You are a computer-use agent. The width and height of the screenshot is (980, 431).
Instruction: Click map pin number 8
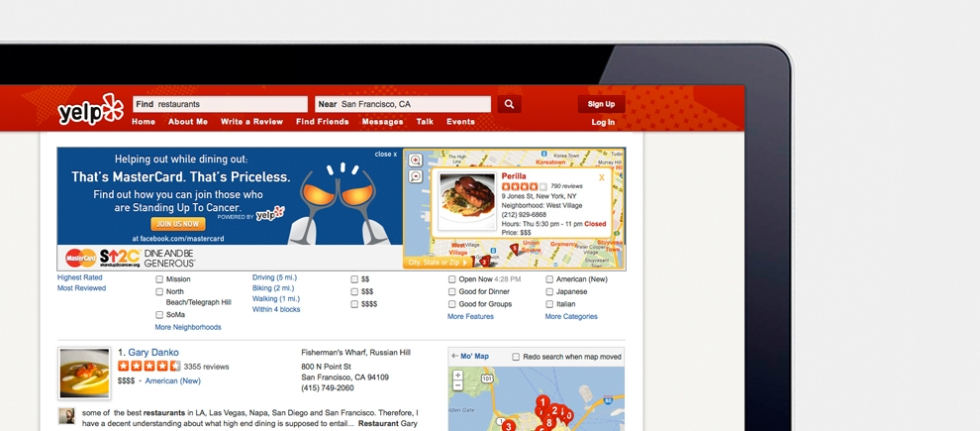(x=548, y=422)
